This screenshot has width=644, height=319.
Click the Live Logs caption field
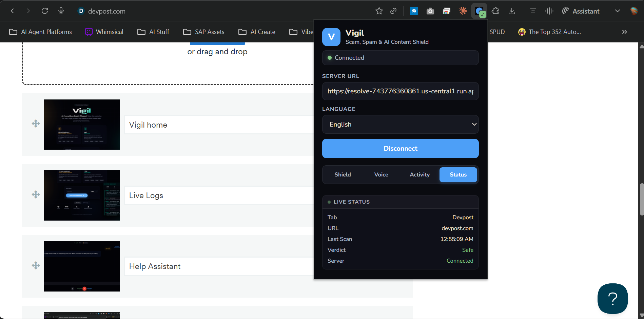(x=219, y=195)
